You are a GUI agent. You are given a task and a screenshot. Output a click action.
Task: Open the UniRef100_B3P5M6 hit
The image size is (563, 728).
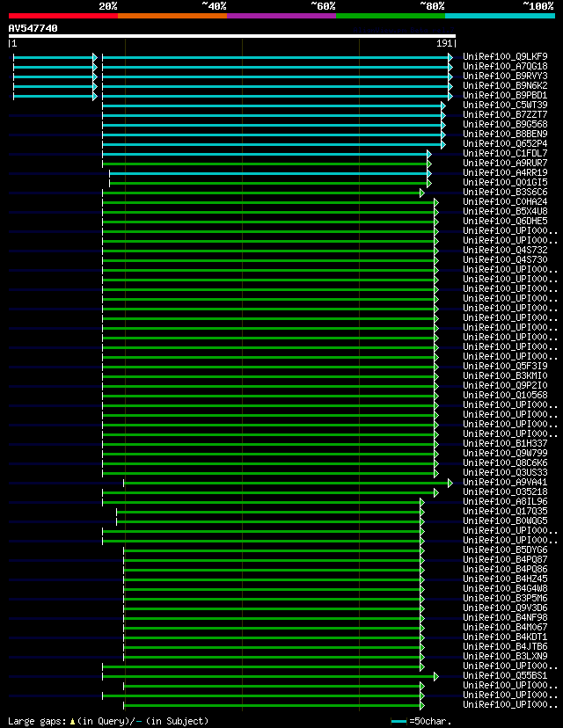[x=505, y=599]
